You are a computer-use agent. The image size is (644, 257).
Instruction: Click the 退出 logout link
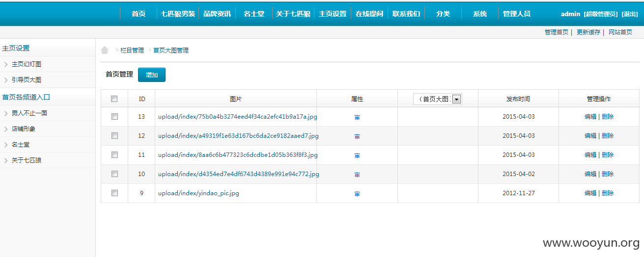pyautogui.click(x=630, y=14)
